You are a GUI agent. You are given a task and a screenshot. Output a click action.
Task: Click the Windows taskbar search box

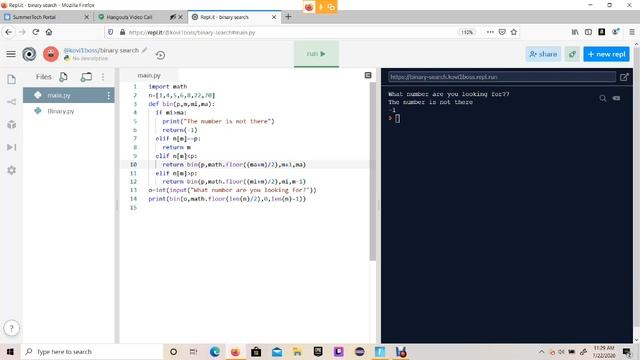click(92, 352)
